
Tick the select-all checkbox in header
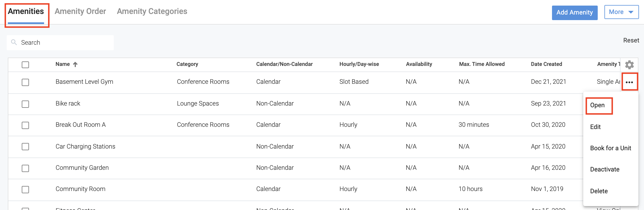25,65
